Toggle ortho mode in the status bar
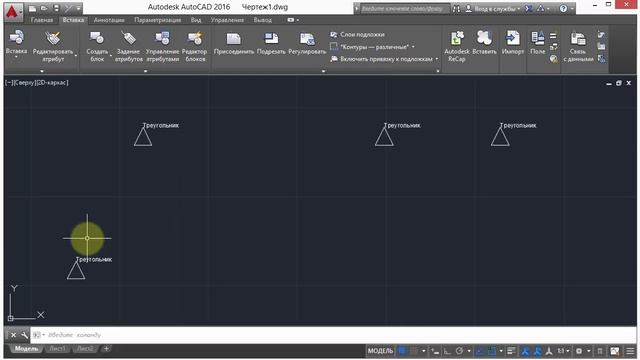Viewport: 640px width, 360px height. pos(448,351)
